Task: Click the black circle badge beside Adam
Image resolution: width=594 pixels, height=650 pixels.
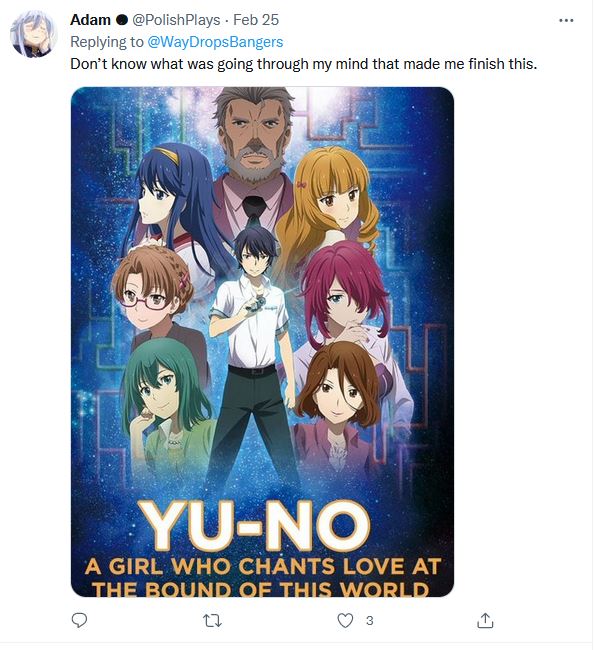Action: click(x=121, y=20)
